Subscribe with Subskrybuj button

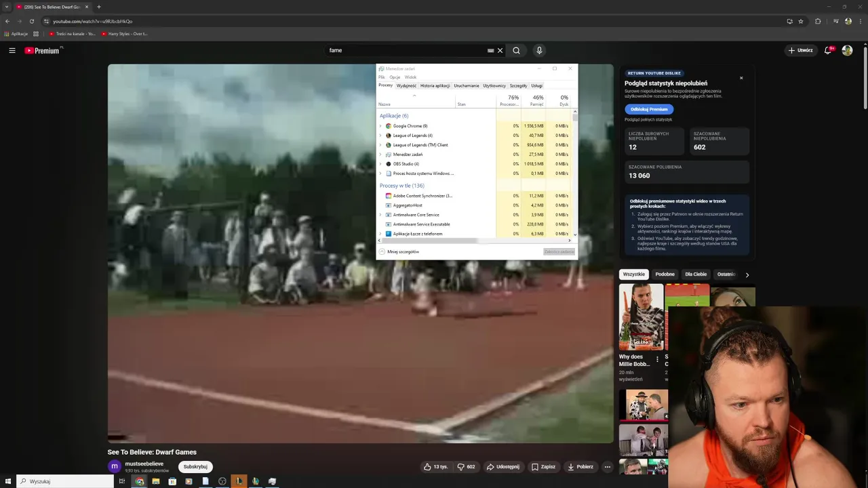(195, 466)
